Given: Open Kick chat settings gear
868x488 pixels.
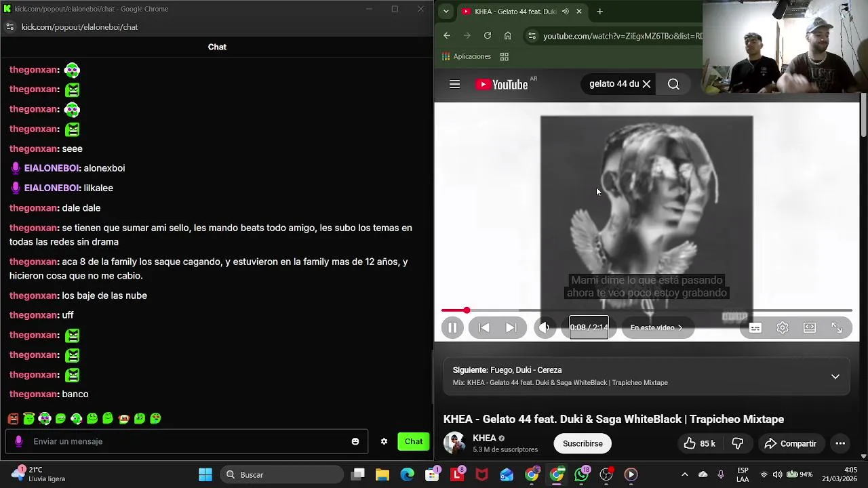Looking at the screenshot, I should [x=384, y=441].
